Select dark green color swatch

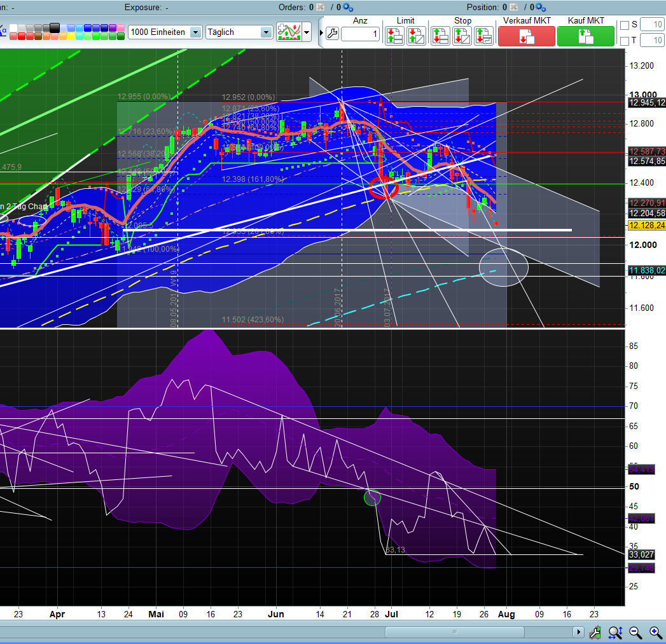click(x=121, y=36)
